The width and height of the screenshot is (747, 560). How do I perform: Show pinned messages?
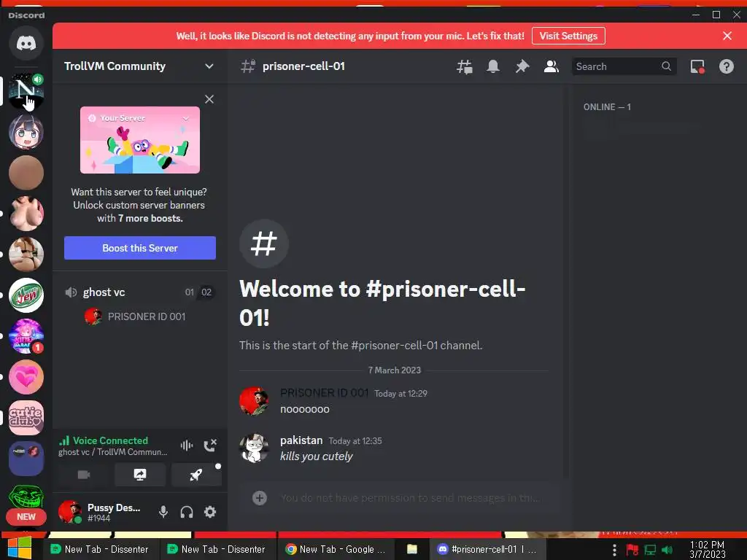[522, 66]
